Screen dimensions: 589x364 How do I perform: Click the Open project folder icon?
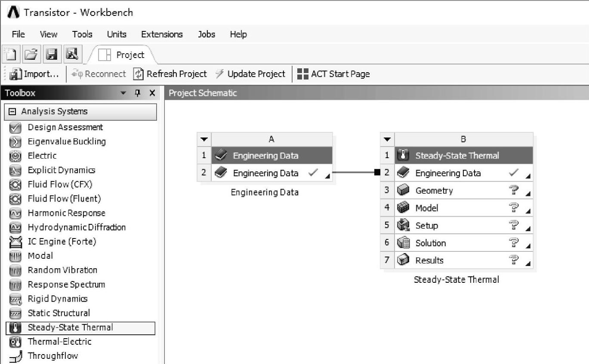(x=31, y=55)
